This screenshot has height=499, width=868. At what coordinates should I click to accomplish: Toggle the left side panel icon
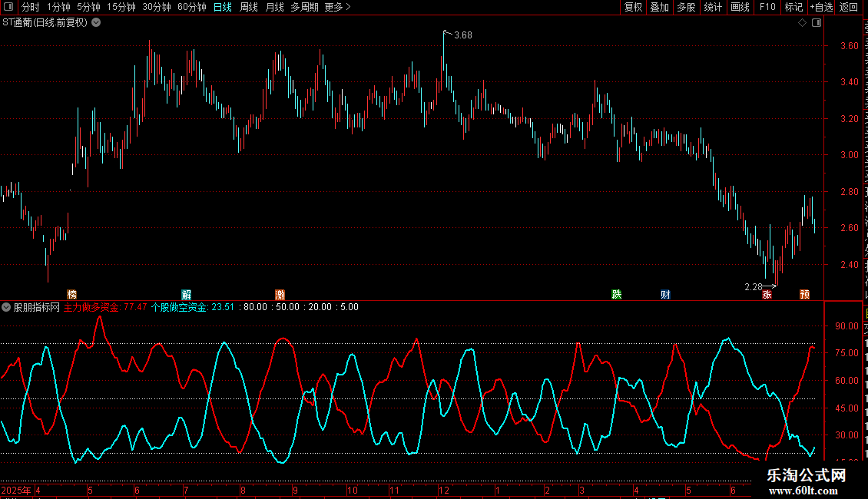[x=8, y=7]
